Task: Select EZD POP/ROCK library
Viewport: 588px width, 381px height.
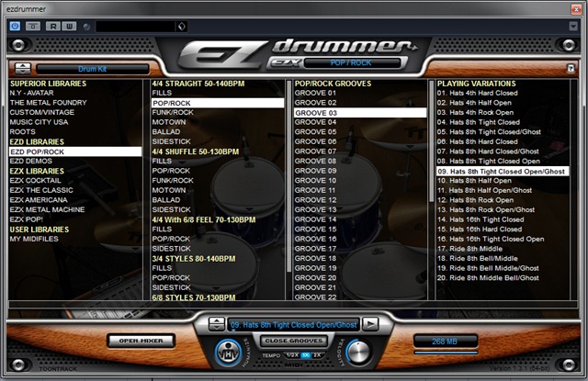Action: [75, 151]
